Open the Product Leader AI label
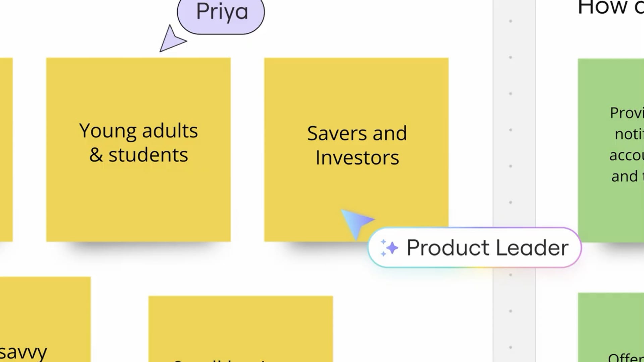 click(x=474, y=248)
